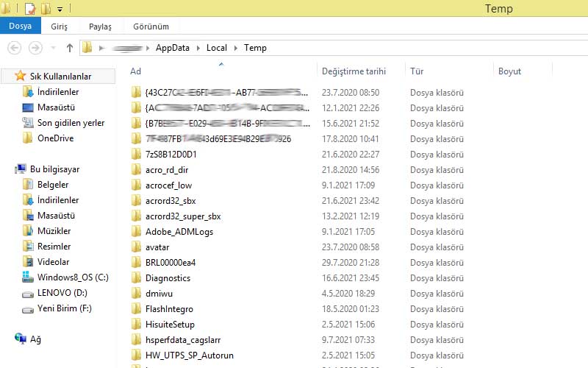Viewport: 588px width, 368px height.
Task: Open the Customize Quick Access Toolbar dropdown arrow
Action: (x=60, y=10)
